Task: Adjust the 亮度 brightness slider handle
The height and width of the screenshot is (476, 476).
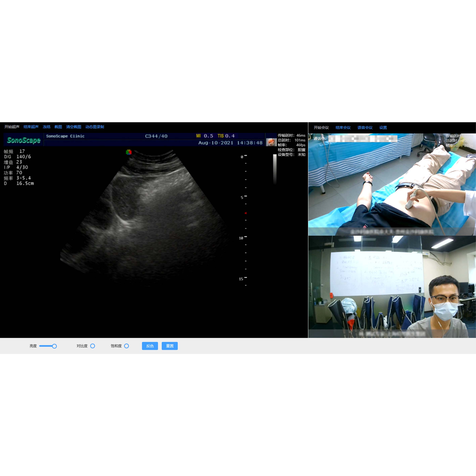Action: (x=54, y=346)
